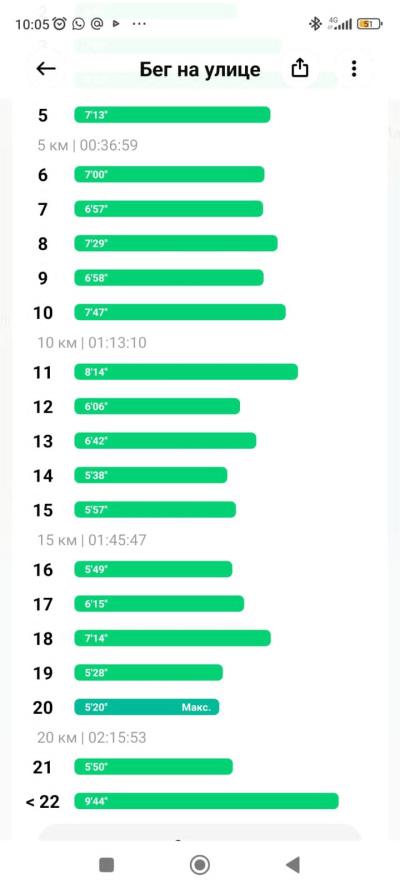400x889 pixels.
Task: Open the share export icon
Action: 300,69
